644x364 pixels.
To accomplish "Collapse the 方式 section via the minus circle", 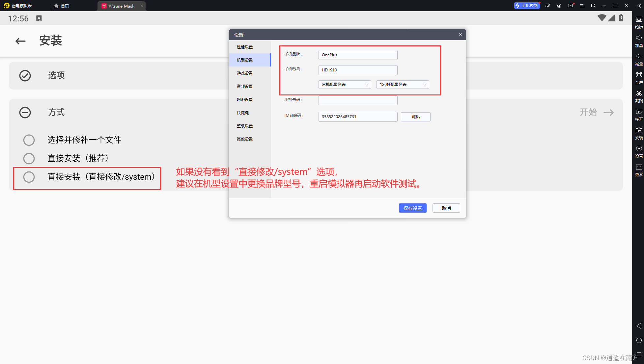I will [25, 113].
